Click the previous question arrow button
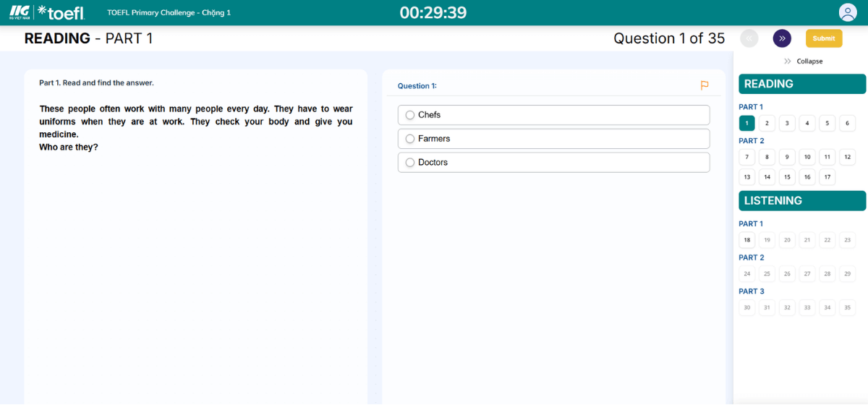 pos(749,38)
